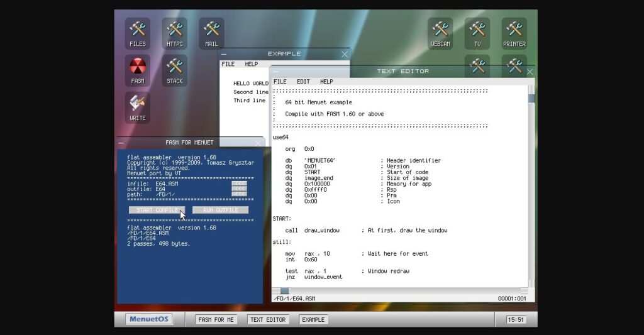Click the MenuetOS start button
This screenshot has height=335, width=644.
click(x=149, y=319)
